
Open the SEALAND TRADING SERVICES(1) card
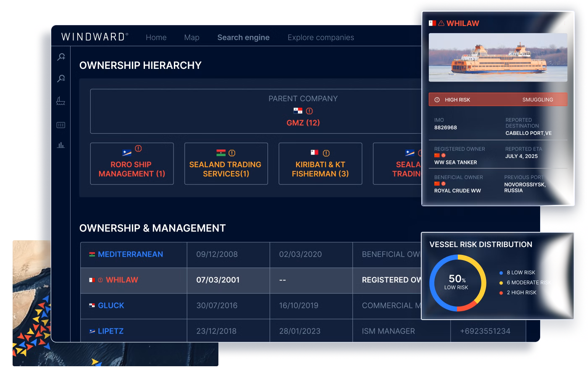tap(226, 163)
